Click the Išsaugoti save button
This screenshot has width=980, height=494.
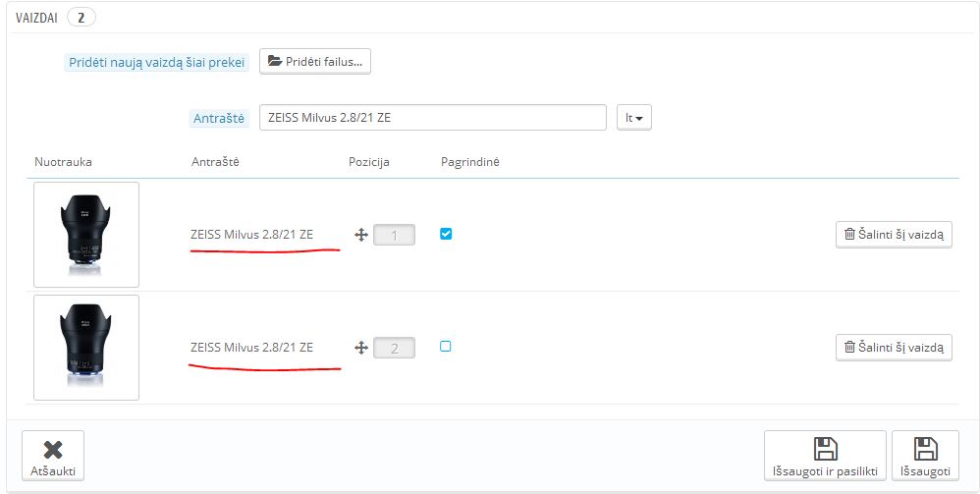click(925, 456)
